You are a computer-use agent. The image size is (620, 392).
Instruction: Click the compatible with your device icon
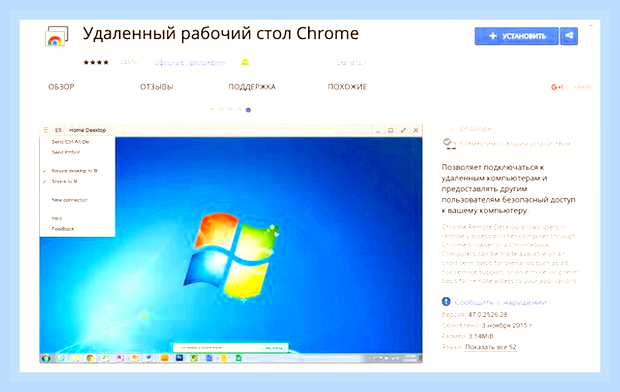[449, 144]
